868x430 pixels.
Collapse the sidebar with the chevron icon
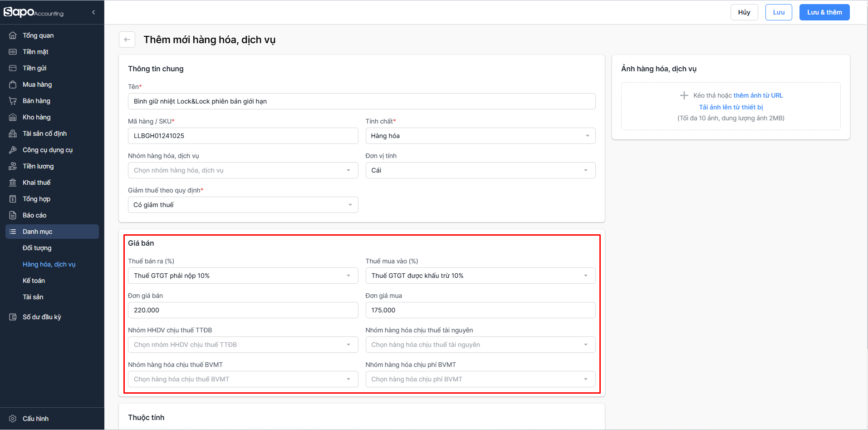click(93, 12)
